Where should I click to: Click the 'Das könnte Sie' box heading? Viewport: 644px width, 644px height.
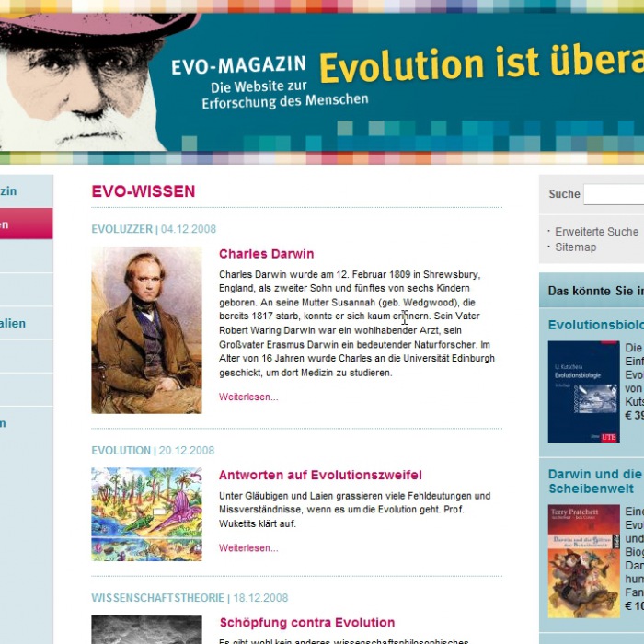(x=595, y=292)
